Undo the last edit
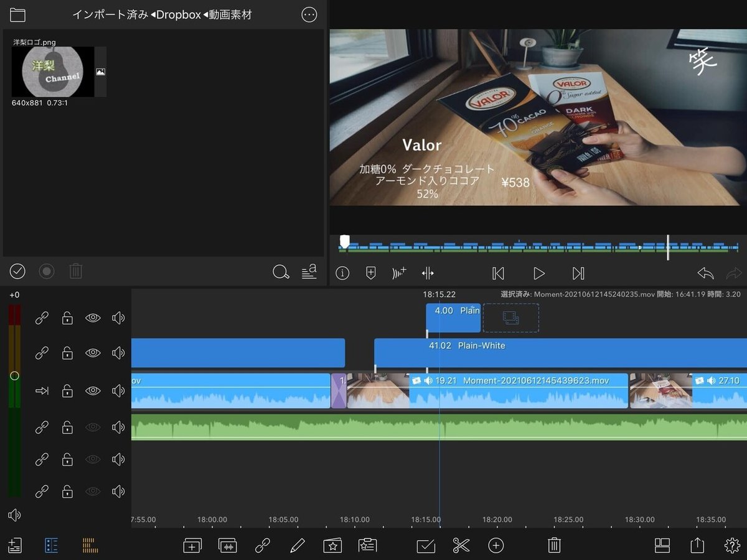This screenshot has width=747, height=560. pos(705,273)
